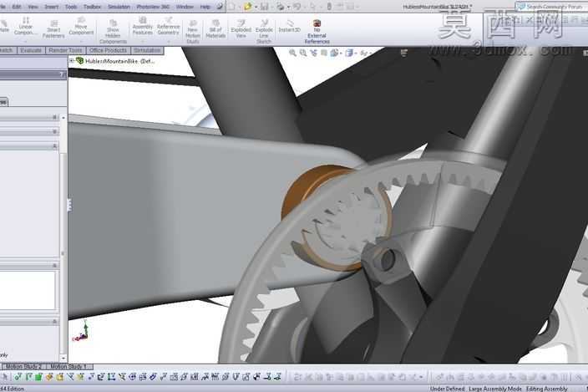Click the scroll-down arrow of the left panel
The width and height of the screenshot is (588, 392).
[x=63, y=359]
